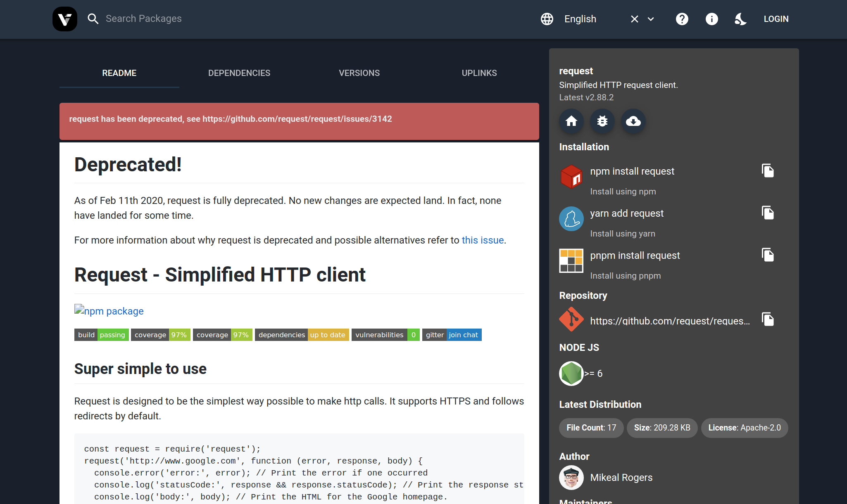This screenshot has height=504, width=847.
Task: Click the Verdaccio logo icon
Action: tap(65, 19)
